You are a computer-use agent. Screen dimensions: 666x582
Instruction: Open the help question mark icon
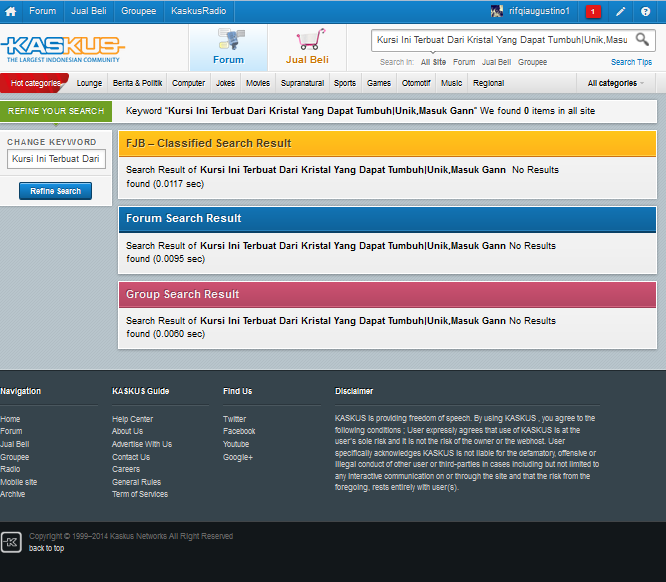(645, 11)
